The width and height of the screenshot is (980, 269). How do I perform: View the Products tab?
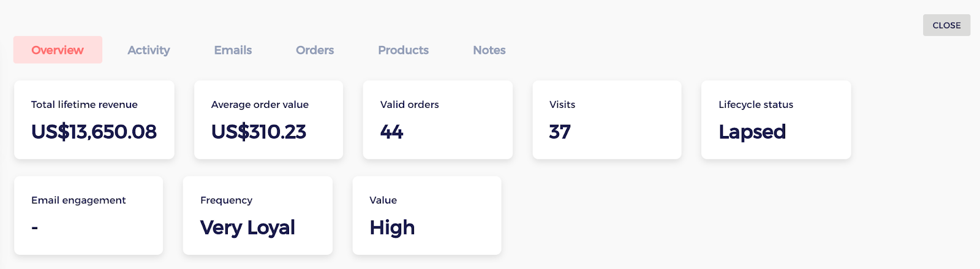click(403, 50)
